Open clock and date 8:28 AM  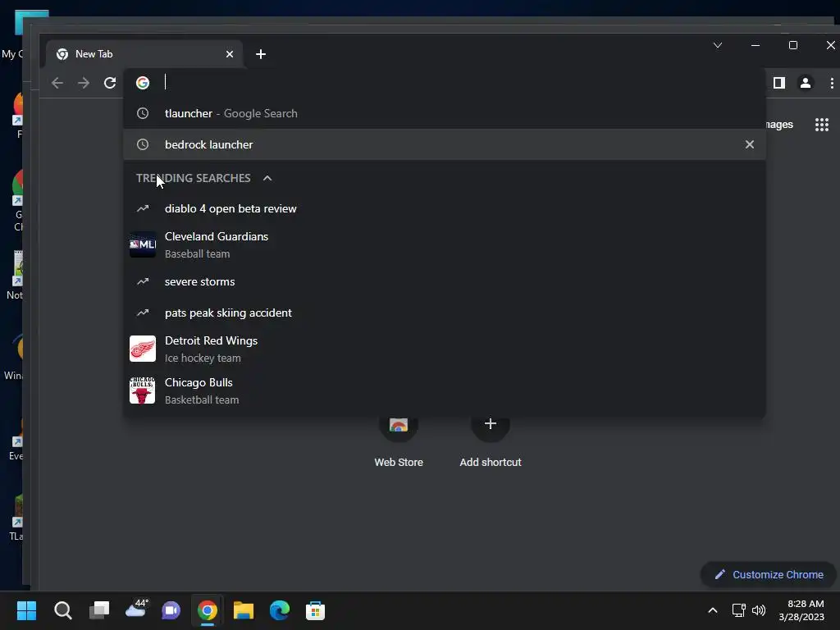tap(802, 610)
